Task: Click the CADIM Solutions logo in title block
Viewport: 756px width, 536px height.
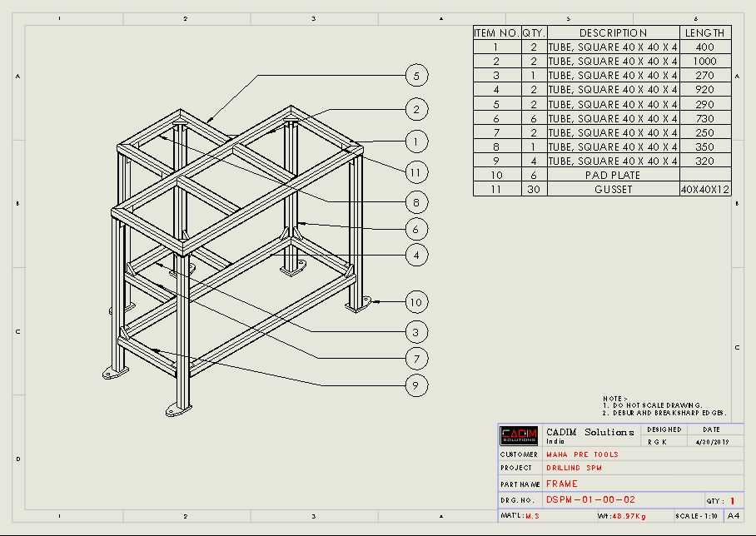Action: pos(519,436)
